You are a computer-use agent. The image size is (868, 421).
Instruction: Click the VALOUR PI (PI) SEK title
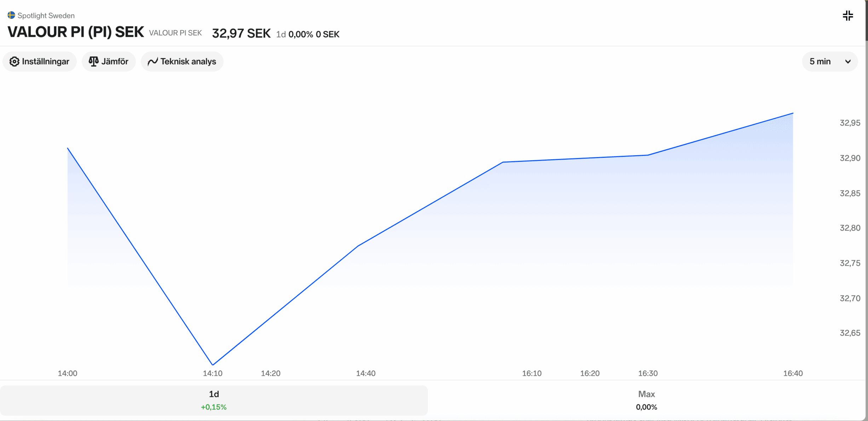click(x=76, y=32)
